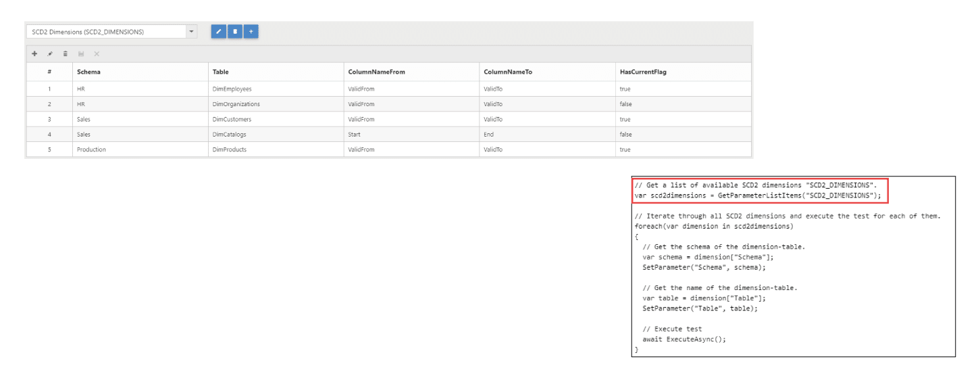This screenshot has width=980, height=378.
Task: Click the foreach(var dimension in scd2dimensions) code line
Action: click(x=715, y=226)
